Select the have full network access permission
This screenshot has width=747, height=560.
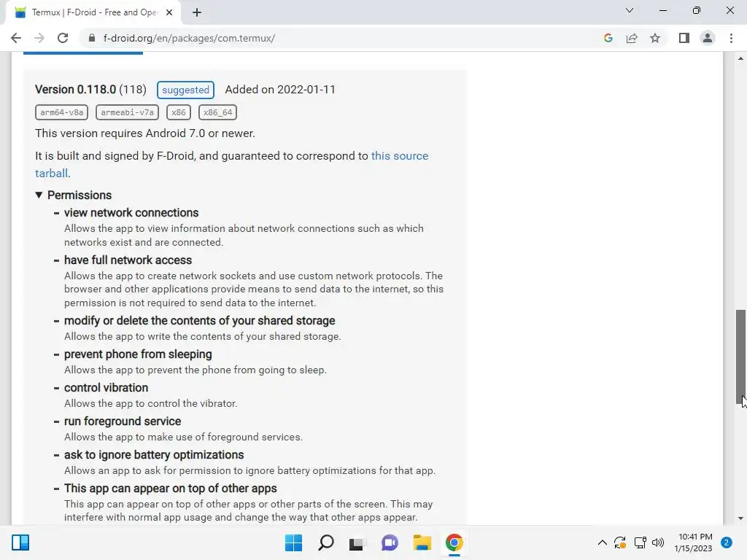pyautogui.click(x=128, y=260)
